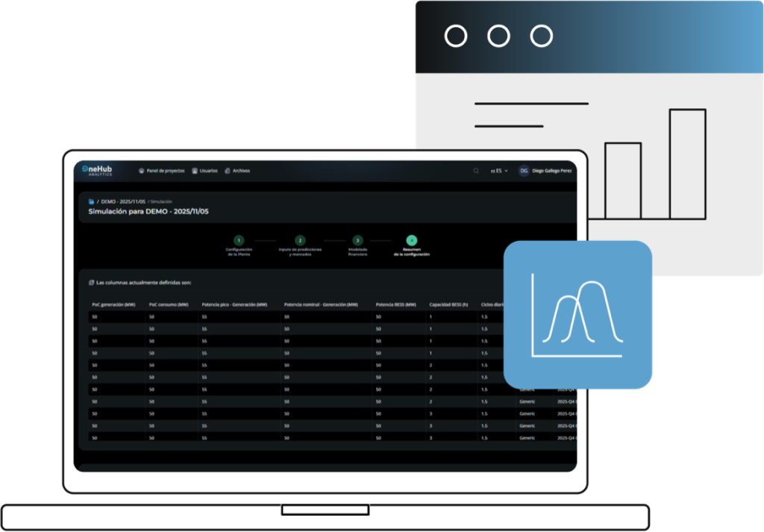This screenshot has width=764, height=532.
Task: Click the Potencia BESS (MW) column header
Action: (x=396, y=304)
